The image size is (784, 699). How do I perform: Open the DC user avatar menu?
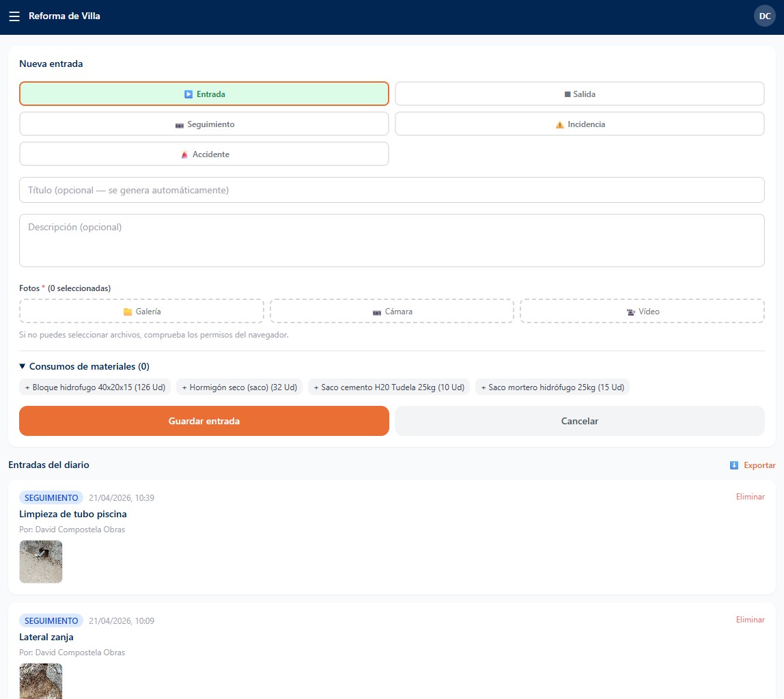point(764,16)
